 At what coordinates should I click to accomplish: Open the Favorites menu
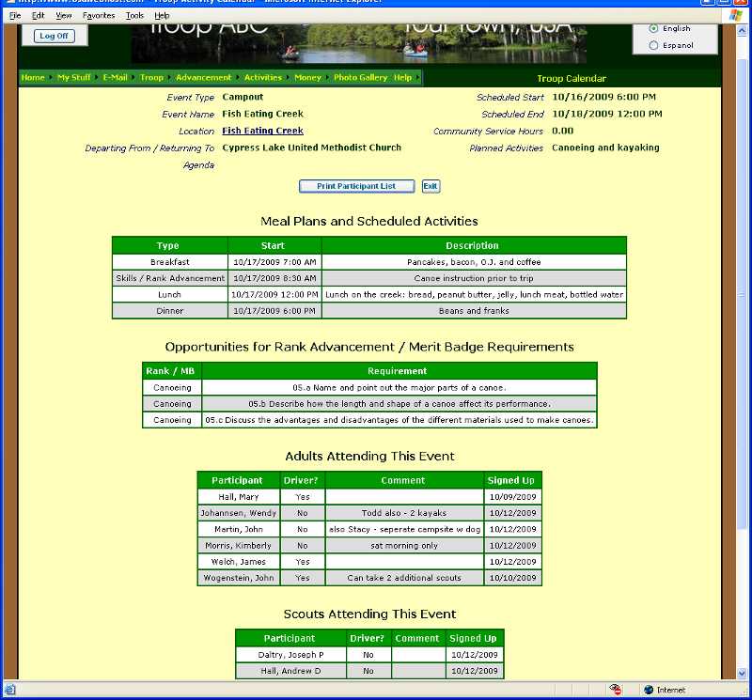coord(99,15)
